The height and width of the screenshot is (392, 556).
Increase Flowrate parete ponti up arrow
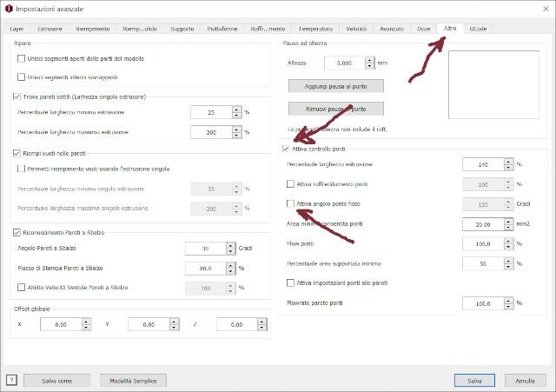tap(509, 301)
